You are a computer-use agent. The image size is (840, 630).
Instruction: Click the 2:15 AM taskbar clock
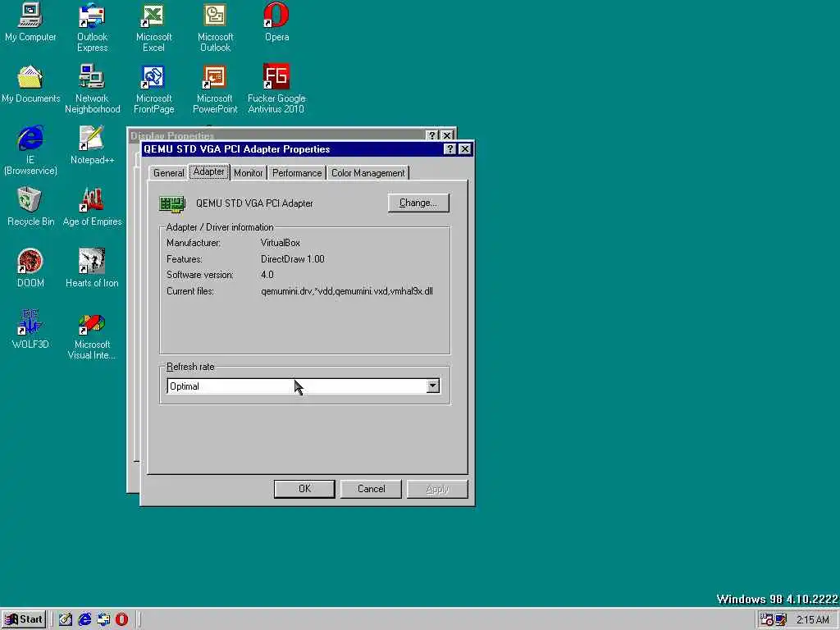(x=813, y=620)
